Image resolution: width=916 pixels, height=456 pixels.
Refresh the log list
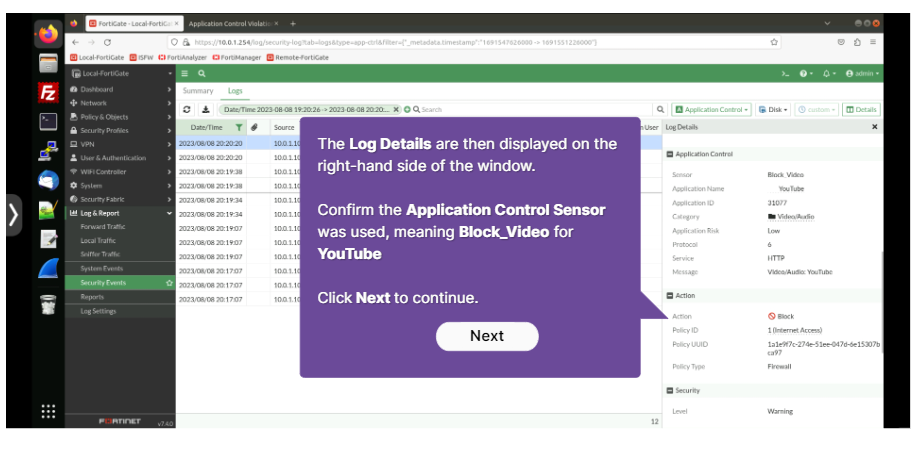187,109
